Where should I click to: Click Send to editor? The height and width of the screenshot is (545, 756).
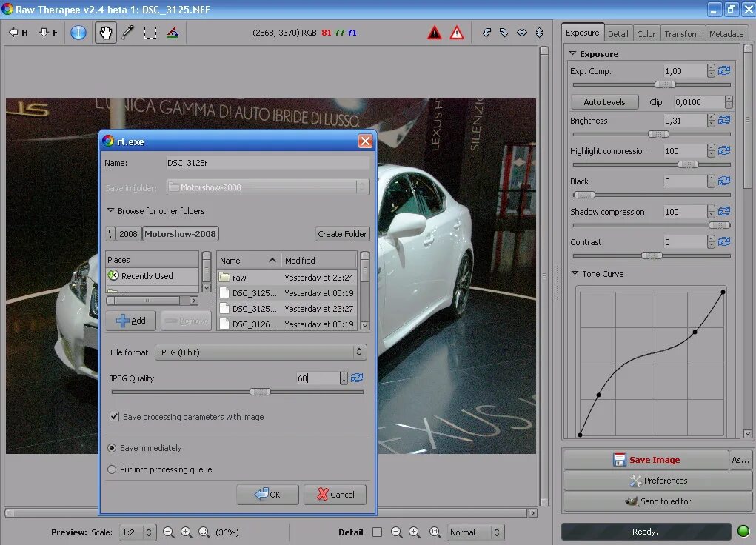[x=658, y=501]
